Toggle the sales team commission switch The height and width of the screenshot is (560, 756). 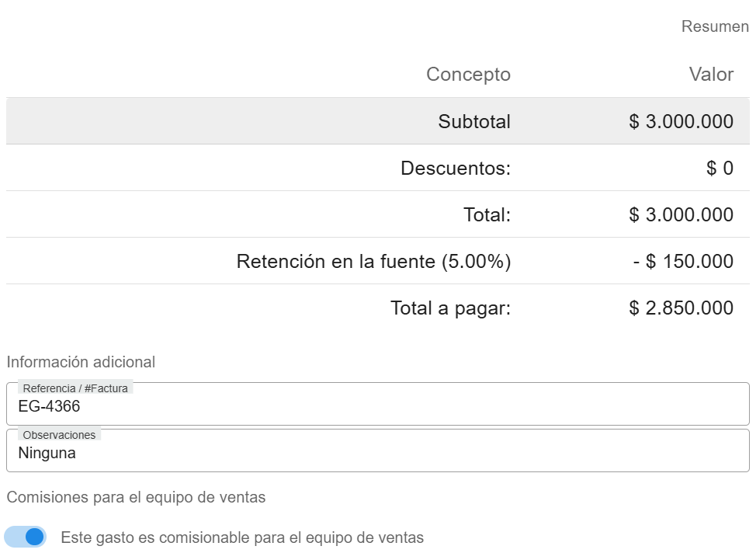(x=26, y=537)
